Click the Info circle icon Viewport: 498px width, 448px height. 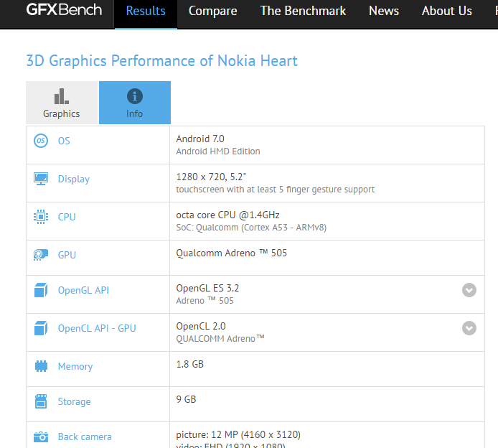pyautogui.click(x=135, y=96)
